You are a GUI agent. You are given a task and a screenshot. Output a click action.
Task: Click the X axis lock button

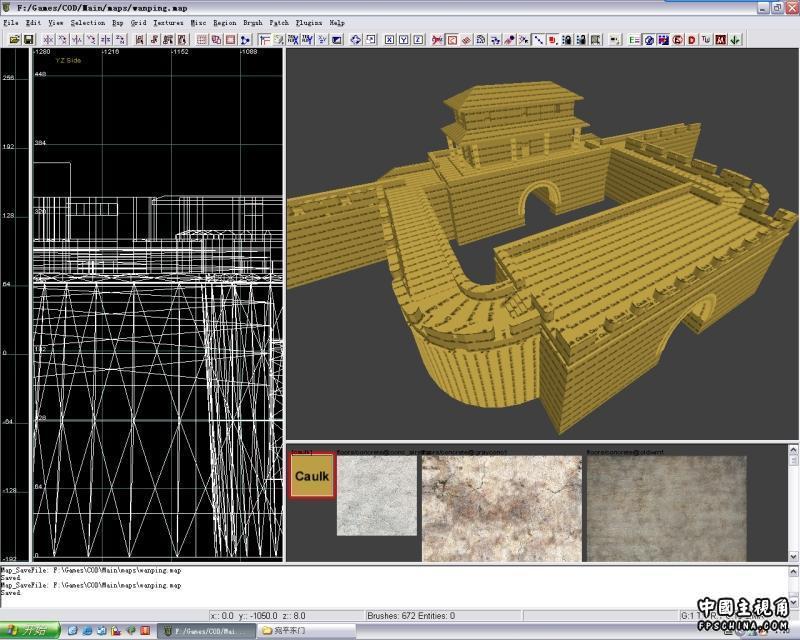pos(388,40)
